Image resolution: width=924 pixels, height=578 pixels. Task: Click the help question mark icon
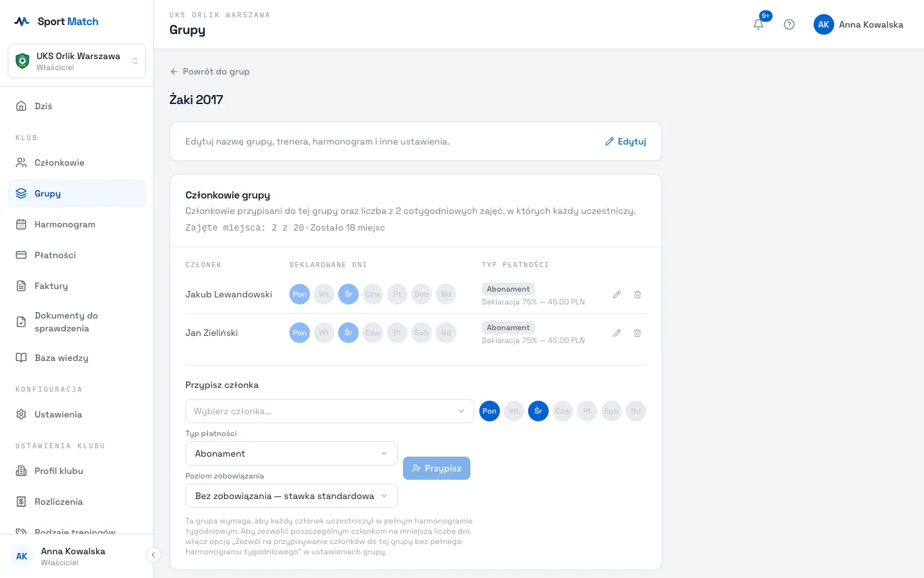[789, 24]
